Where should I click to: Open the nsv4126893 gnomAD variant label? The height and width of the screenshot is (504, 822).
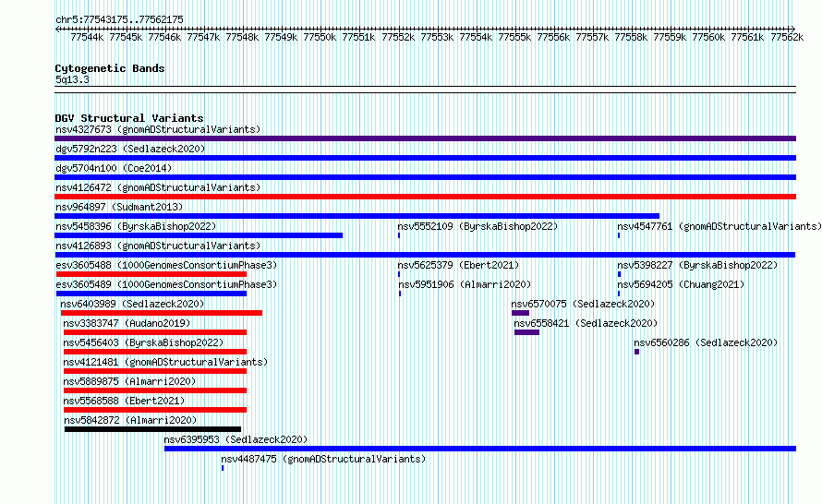[158, 246]
